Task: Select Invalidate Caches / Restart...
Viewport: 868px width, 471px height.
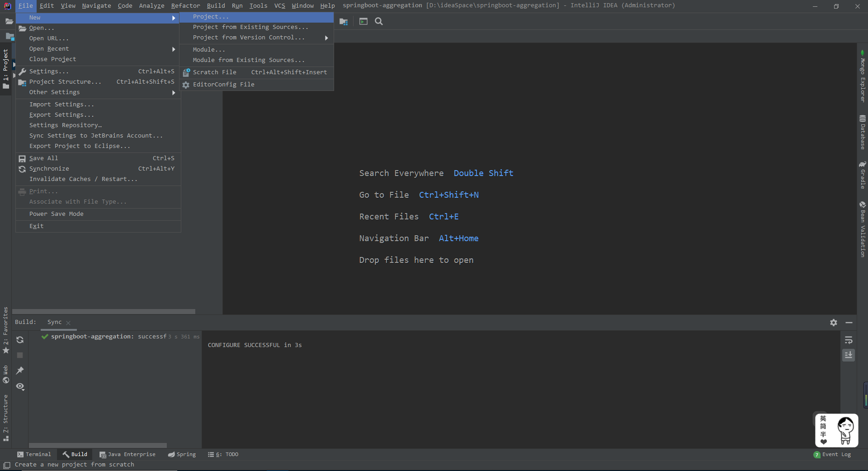Action: (x=98, y=179)
